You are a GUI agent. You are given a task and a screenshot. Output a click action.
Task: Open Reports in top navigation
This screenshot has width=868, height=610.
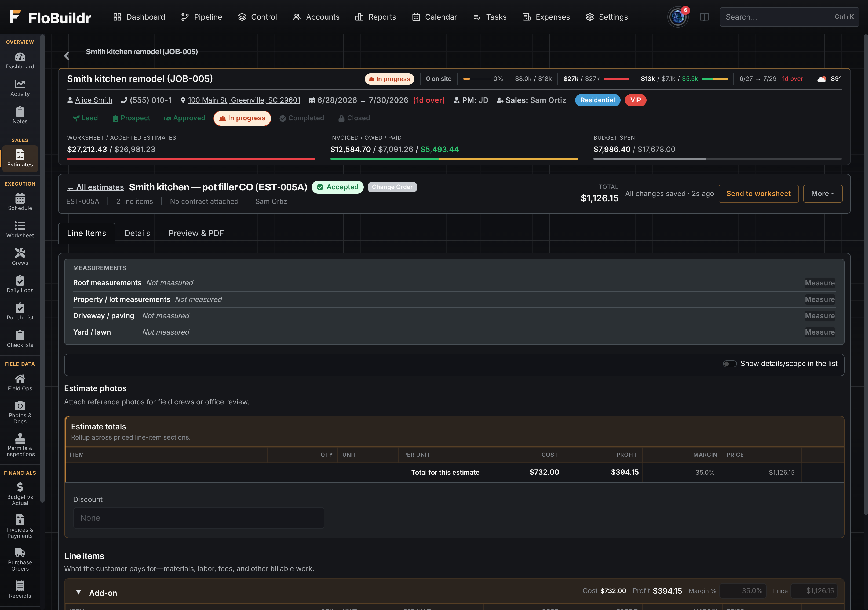coord(375,17)
